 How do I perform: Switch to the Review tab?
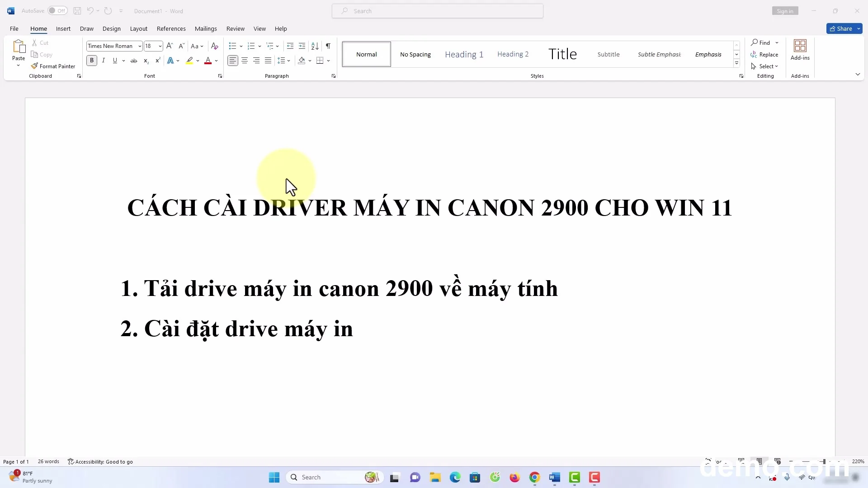tap(236, 28)
